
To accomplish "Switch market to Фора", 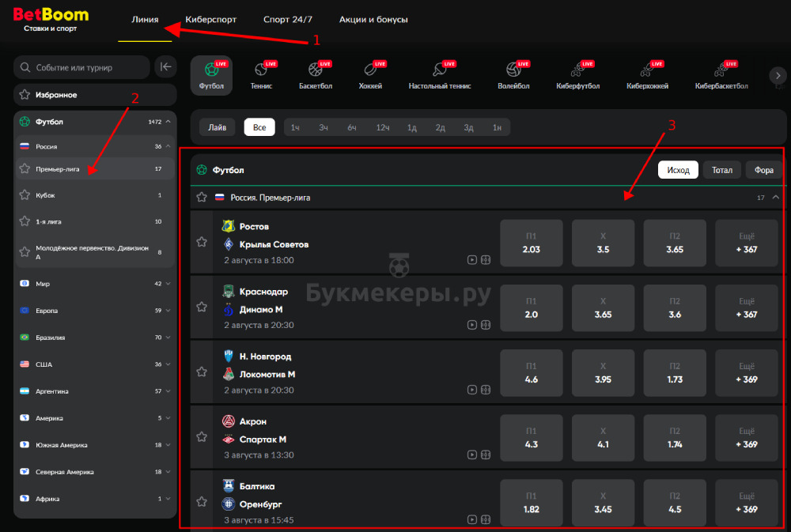I will (x=764, y=170).
